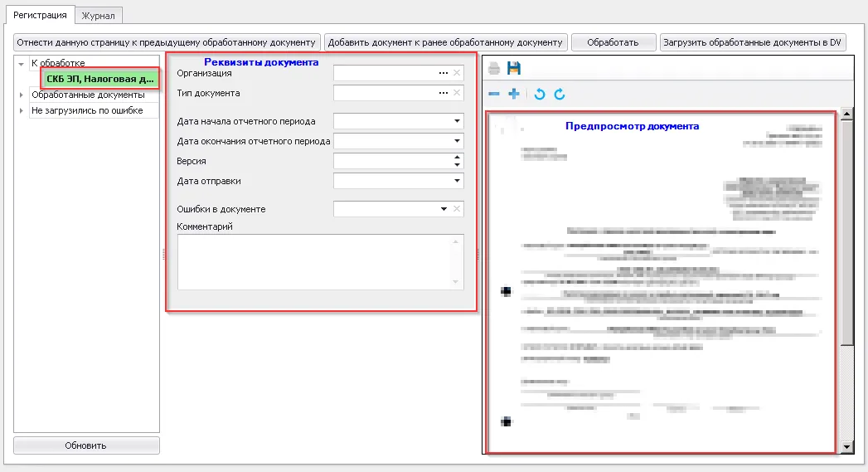Image resolution: width=868 pixels, height=472 pixels.
Task: Open the Организация lookup via the ellipsis button
Action: tap(444, 73)
